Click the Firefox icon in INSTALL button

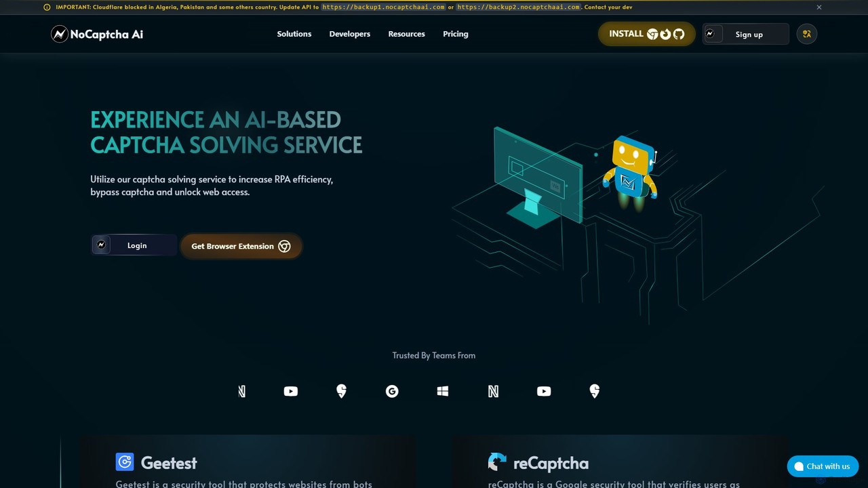[665, 34]
